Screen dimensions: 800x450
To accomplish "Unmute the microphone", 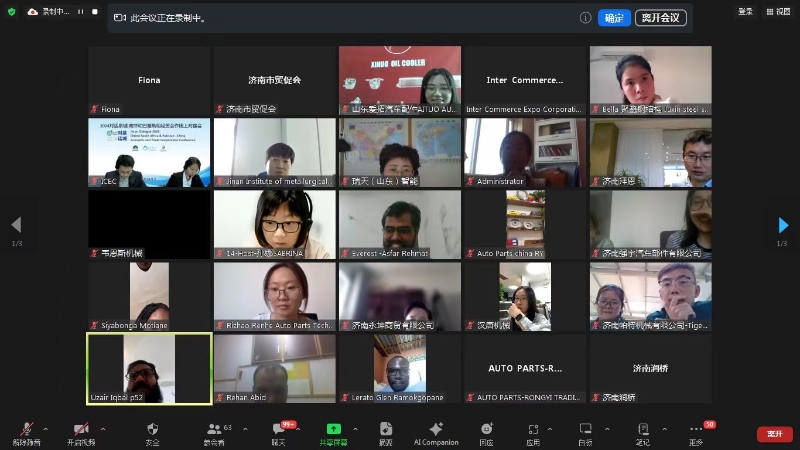I will tap(26, 432).
